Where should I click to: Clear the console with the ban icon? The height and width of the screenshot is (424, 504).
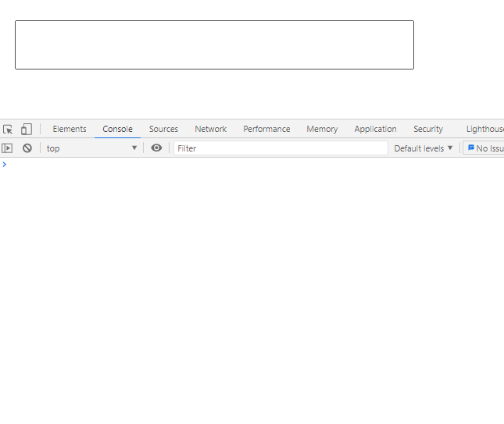[27, 148]
